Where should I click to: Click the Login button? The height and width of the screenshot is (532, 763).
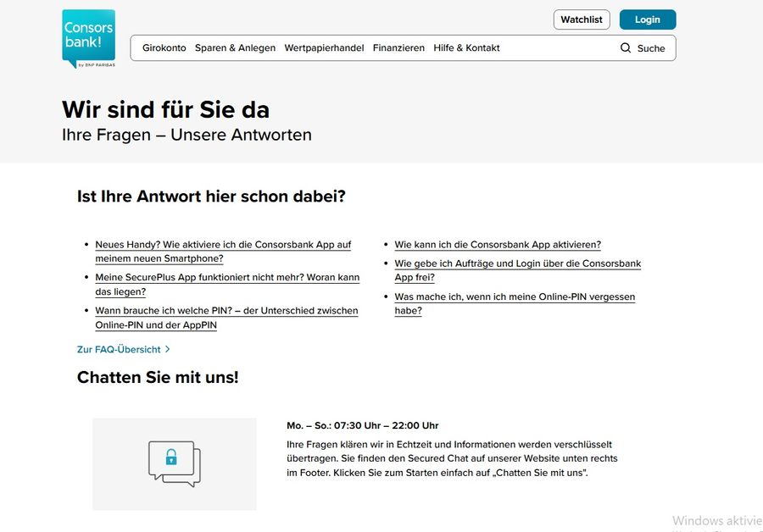647,19
